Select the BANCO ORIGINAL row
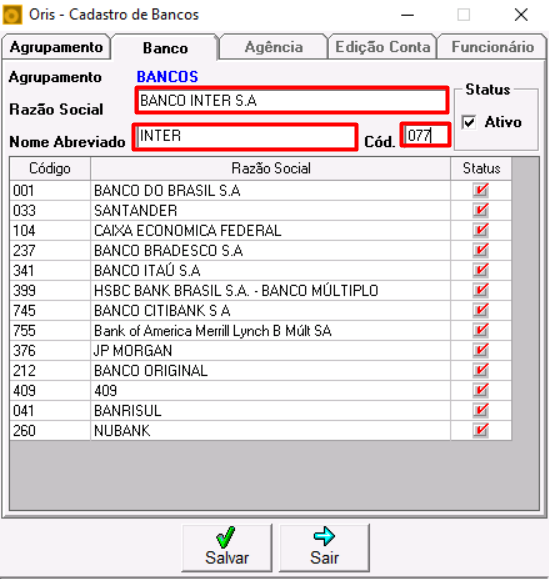 pos(261,370)
